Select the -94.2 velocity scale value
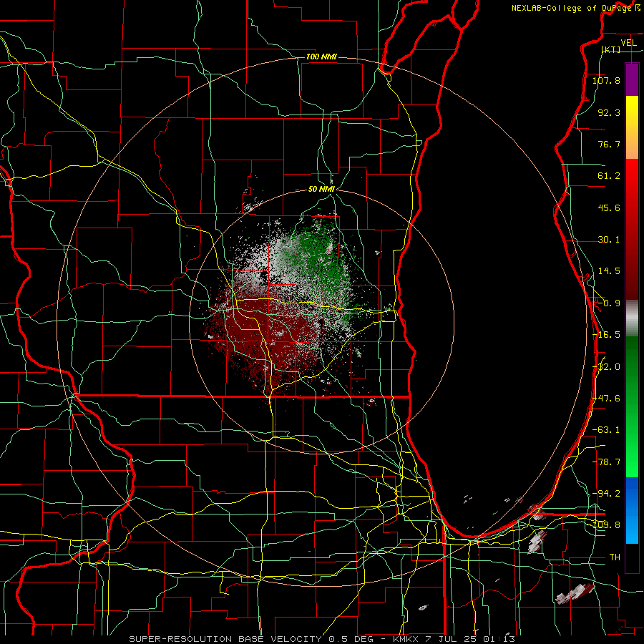The width and height of the screenshot is (644, 644). 606,493
